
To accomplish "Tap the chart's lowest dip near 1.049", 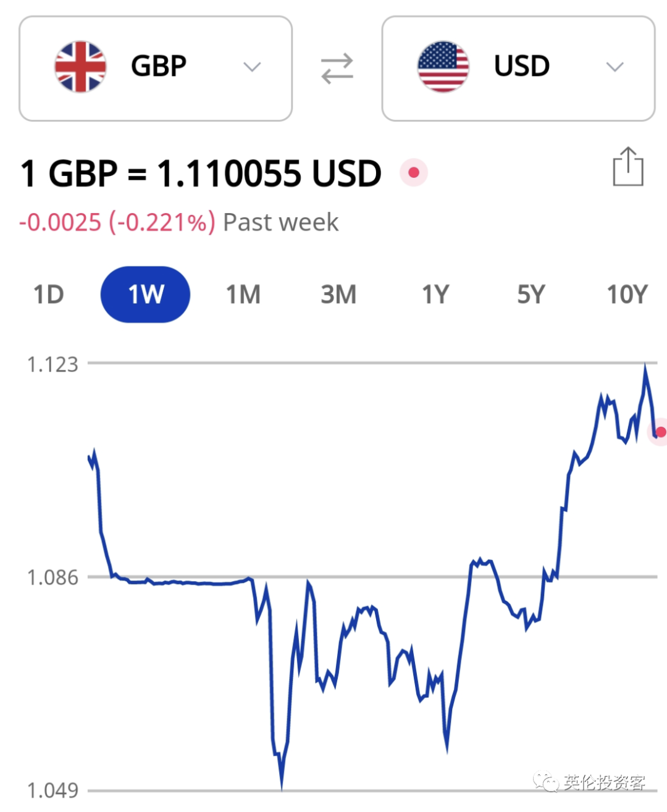I will 282,784.
